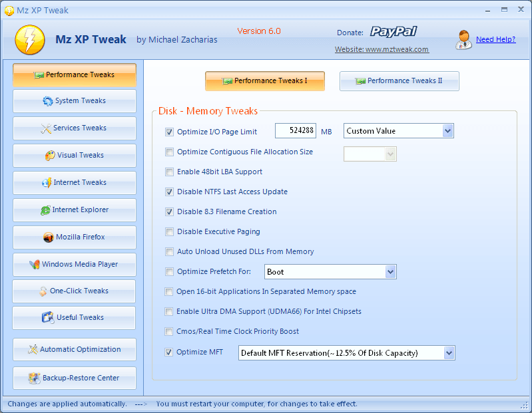Click the Performance Tweaks I tab icon
Image resolution: width=532 pixels, height=413 pixels.
point(227,81)
